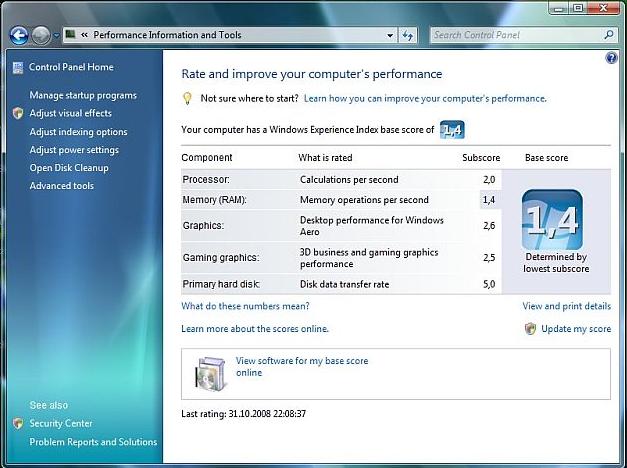Click shield icon beside Update my score

530,329
